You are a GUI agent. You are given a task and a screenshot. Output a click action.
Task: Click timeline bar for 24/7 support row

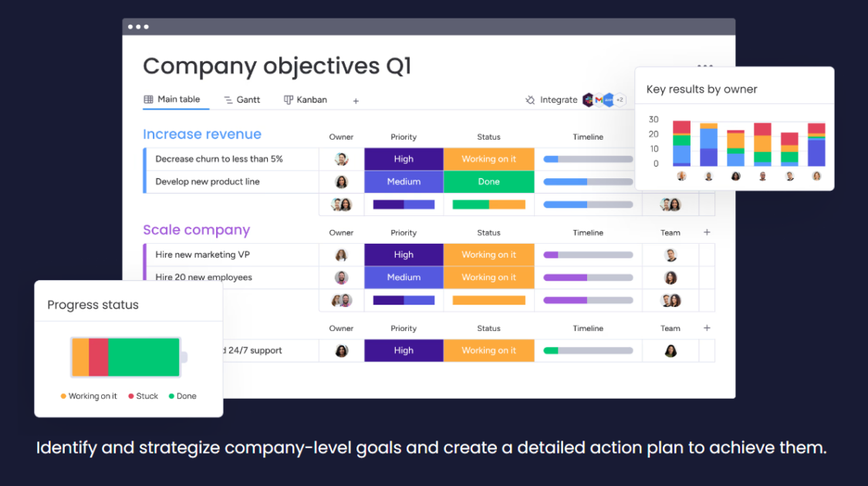click(588, 351)
